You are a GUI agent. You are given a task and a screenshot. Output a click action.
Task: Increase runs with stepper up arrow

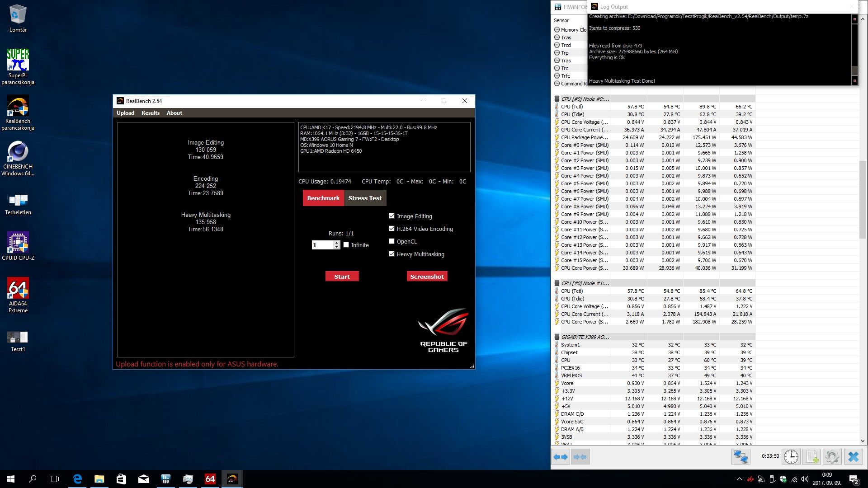click(x=336, y=243)
